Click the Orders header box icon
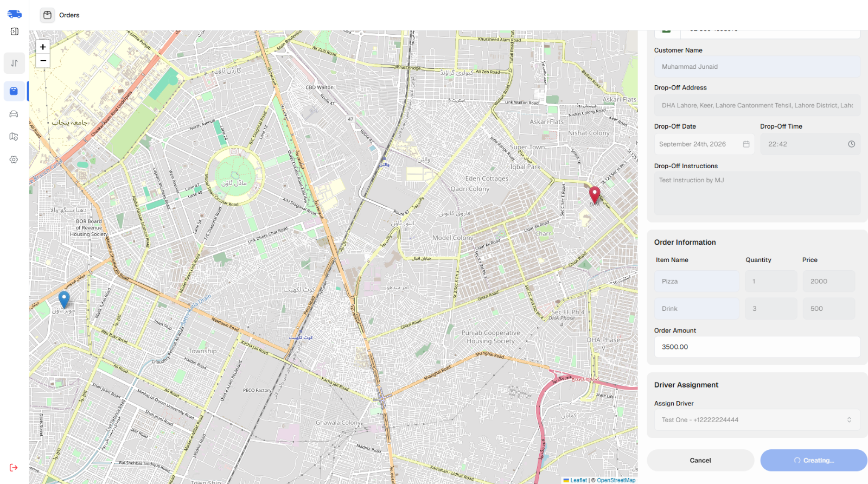Viewport: 868px width, 484px height. coord(47,15)
